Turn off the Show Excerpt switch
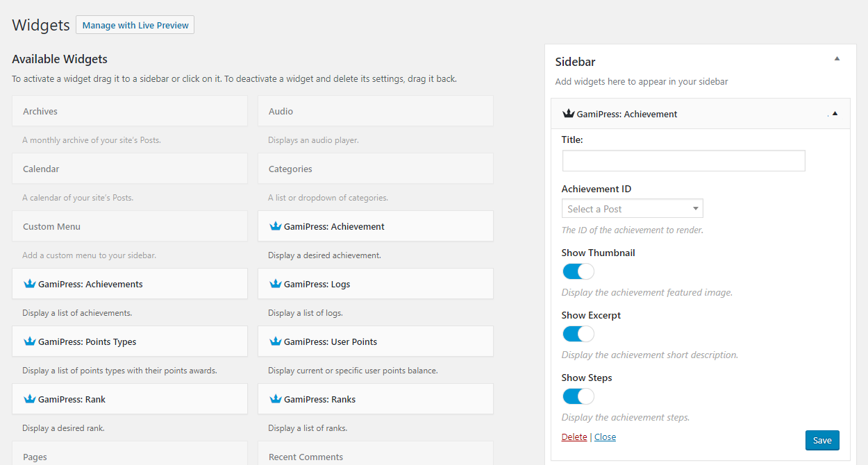868x465 pixels. pos(578,334)
